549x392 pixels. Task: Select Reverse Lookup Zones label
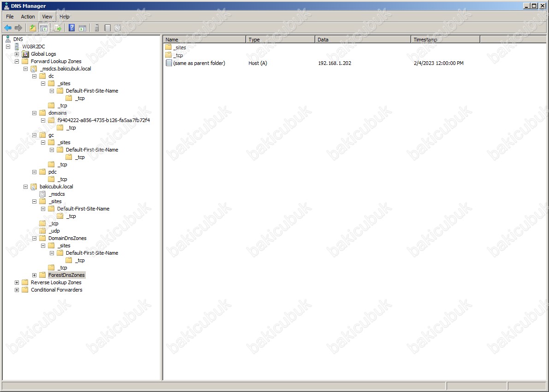56,282
